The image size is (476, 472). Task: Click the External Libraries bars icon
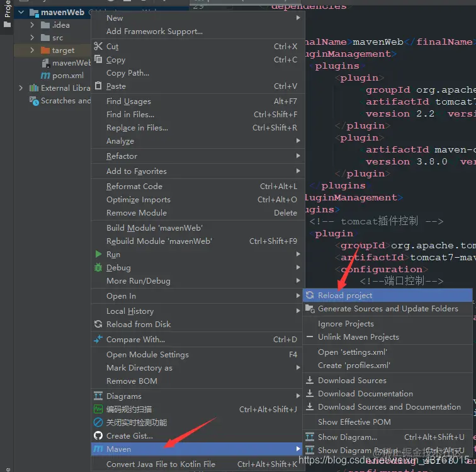click(34, 88)
